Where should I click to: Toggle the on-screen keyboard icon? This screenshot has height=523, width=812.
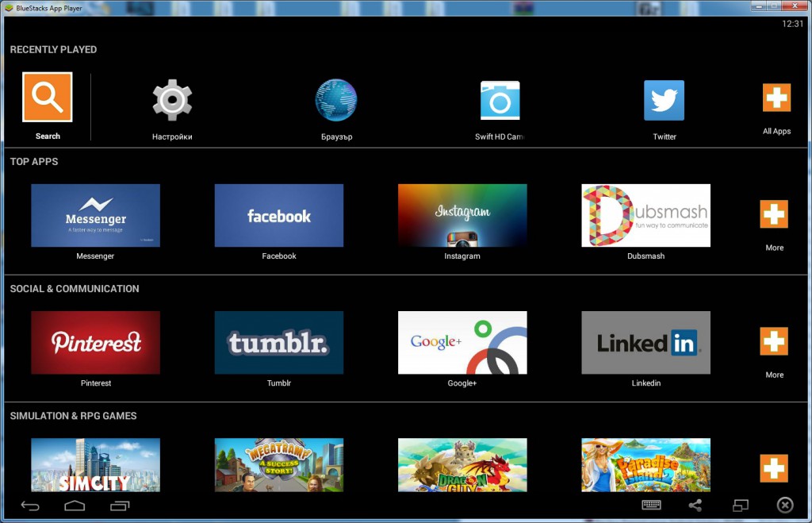[x=652, y=505]
